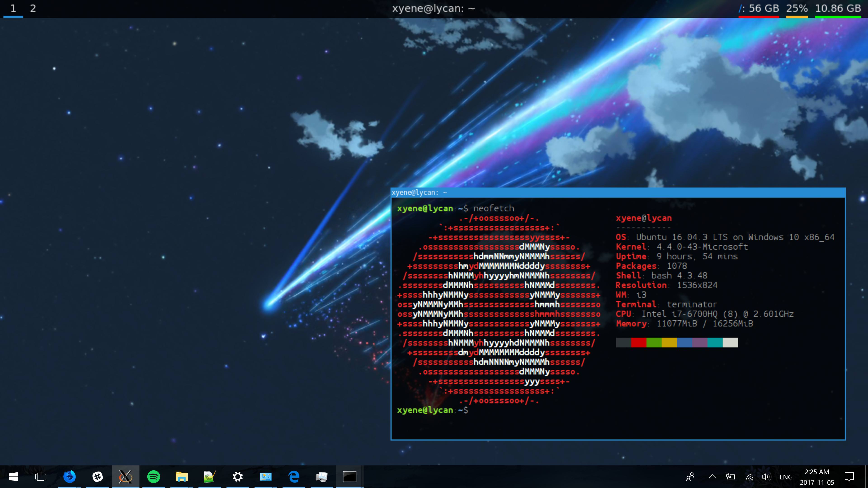The height and width of the screenshot is (488, 868).
Task: Launch Firefox from the taskbar
Action: point(69,476)
